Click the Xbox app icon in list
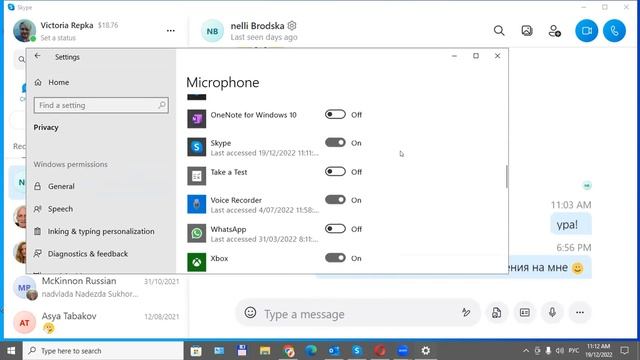The image size is (640, 360). point(196,262)
